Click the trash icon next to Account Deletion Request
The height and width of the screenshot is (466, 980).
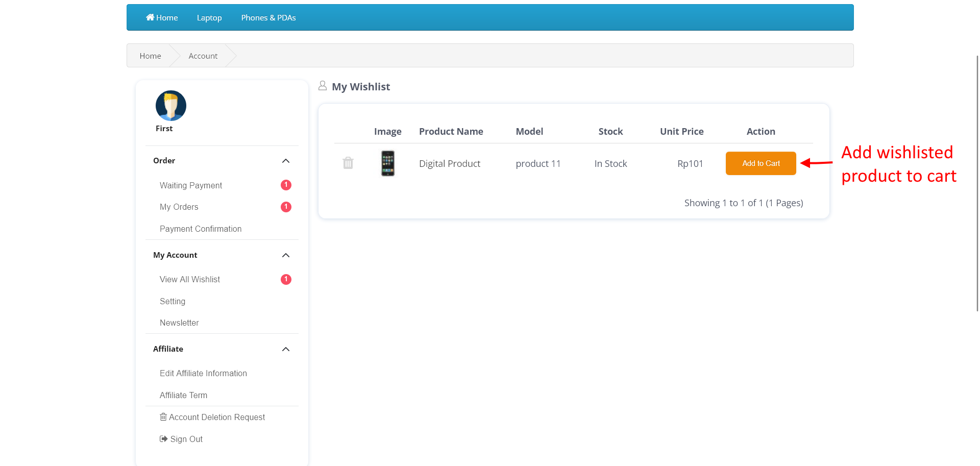point(163,417)
